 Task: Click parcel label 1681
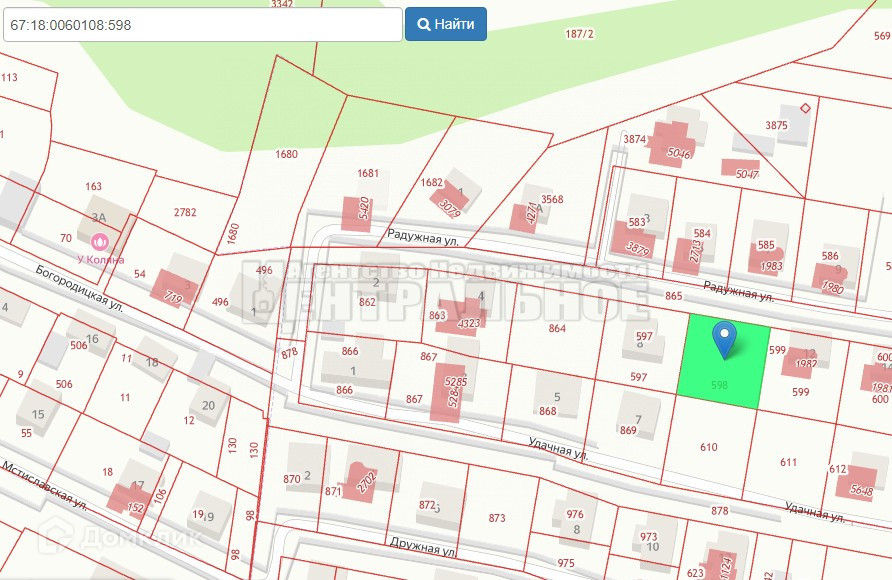tap(367, 173)
